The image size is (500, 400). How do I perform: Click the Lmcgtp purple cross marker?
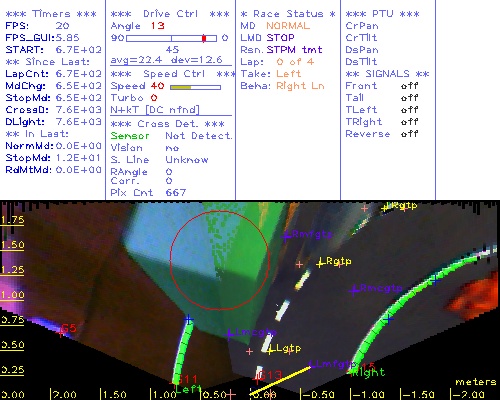coord(230,333)
